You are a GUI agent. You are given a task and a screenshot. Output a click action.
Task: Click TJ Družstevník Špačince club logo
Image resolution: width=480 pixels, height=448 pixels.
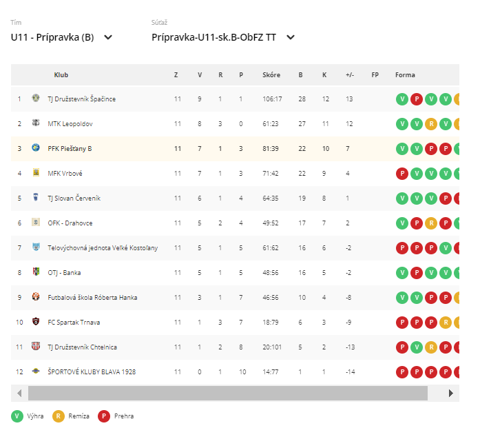coord(36,99)
